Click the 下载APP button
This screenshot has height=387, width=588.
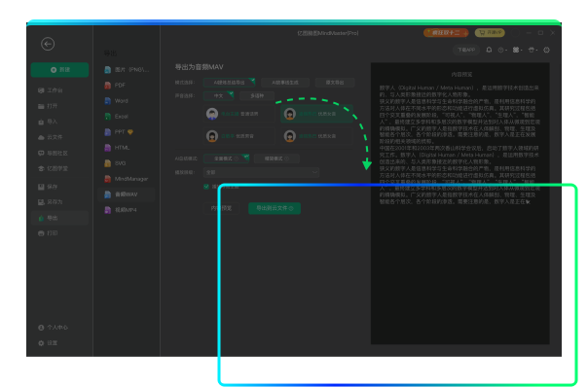point(466,50)
